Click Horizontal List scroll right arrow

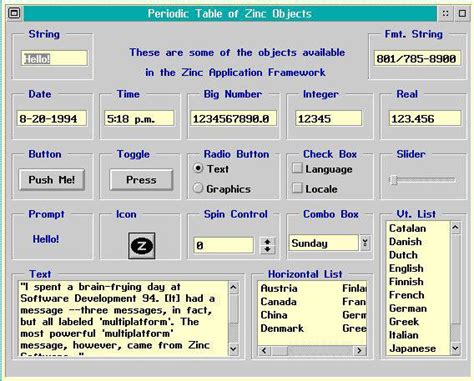359,350
